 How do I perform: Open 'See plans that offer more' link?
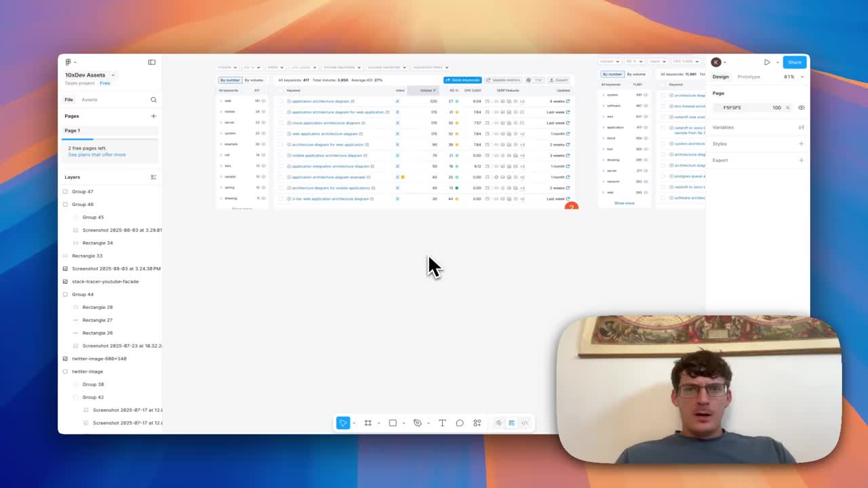click(97, 155)
